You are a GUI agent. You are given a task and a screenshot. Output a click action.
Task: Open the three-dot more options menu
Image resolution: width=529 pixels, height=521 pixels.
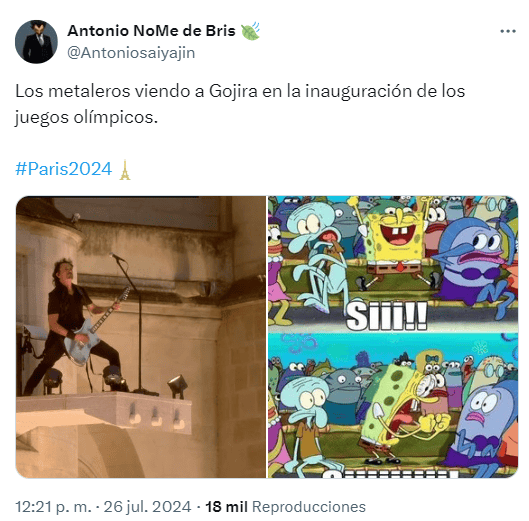[x=508, y=31]
